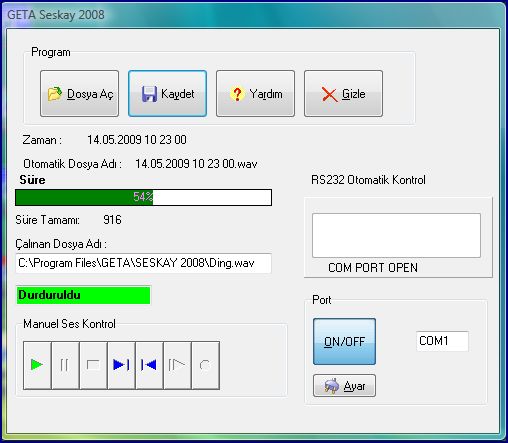Click the greyed-out pause button
Screen dimensions: 508x443
point(65,365)
